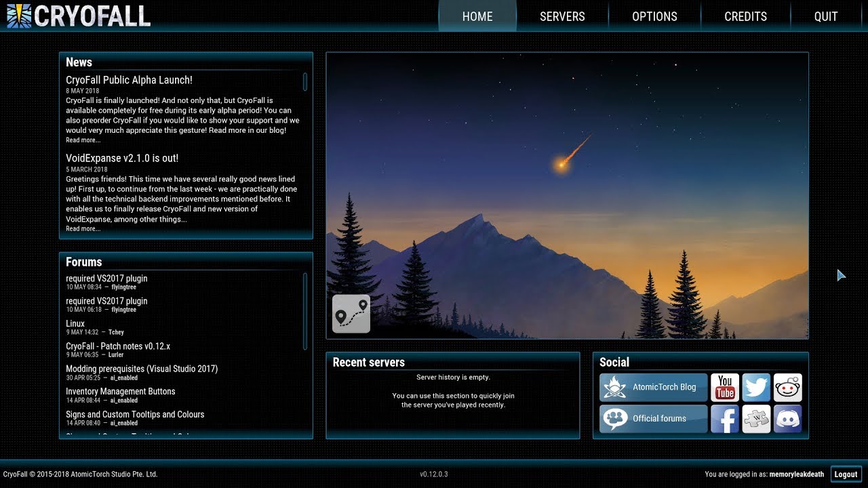Image resolution: width=868 pixels, height=488 pixels.
Task: Click the Tchey author name
Action: pyautogui.click(x=116, y=332)
